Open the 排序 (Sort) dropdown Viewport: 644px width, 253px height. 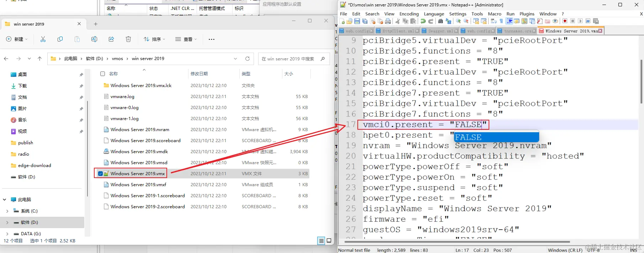point(154,39)
